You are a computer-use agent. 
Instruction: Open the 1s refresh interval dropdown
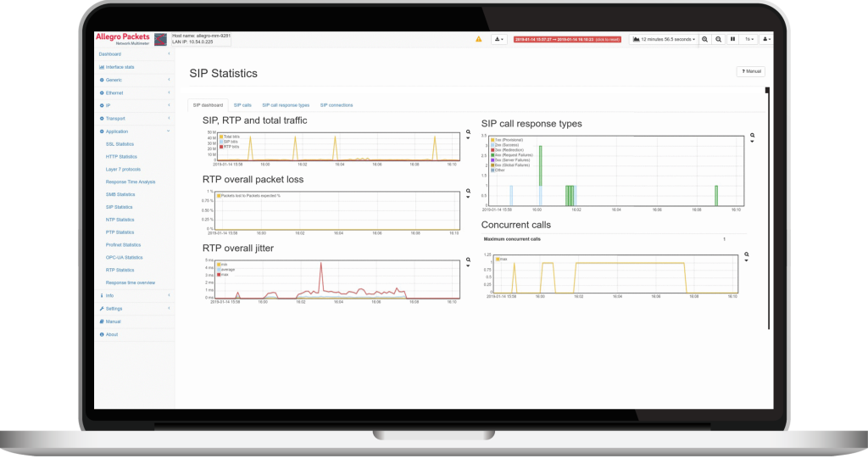pyautogui.click(x=748, y=39)
